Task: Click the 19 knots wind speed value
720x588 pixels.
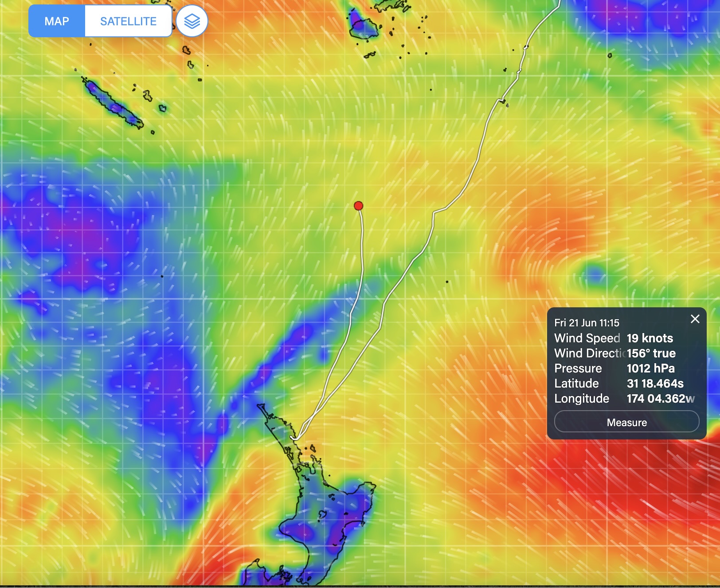Action: coord(650,338)
